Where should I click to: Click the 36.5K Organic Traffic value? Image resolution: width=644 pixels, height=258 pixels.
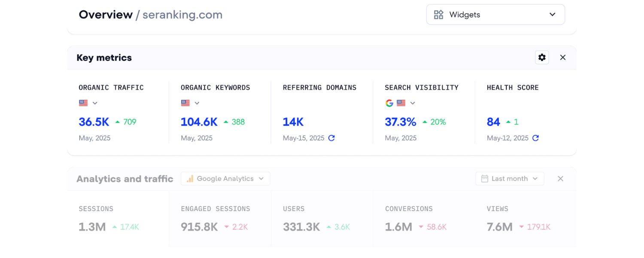point(94,122)
